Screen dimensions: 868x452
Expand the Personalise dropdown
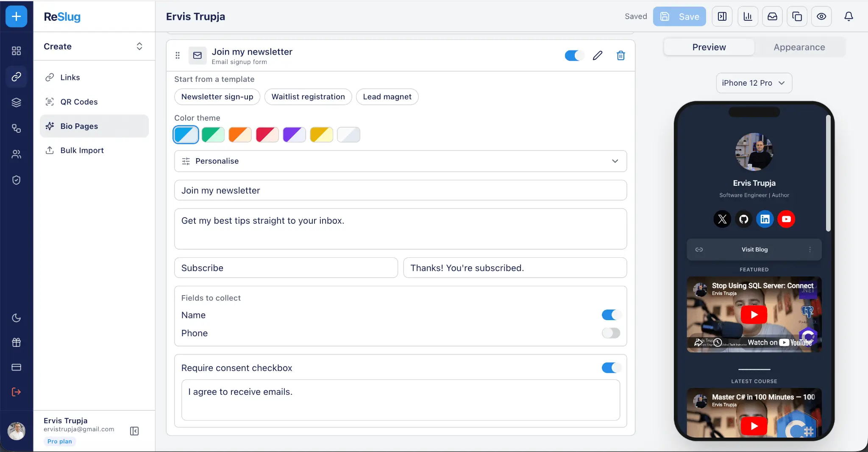click(401, 161)
